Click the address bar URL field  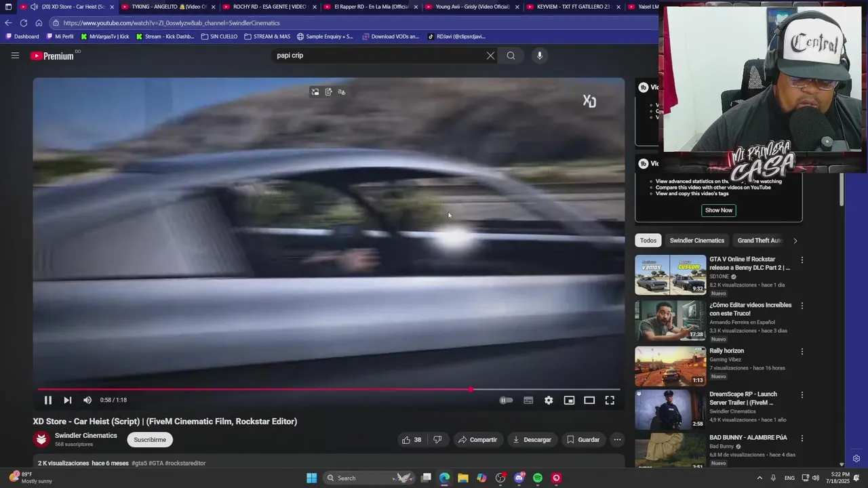click(353, 23)
